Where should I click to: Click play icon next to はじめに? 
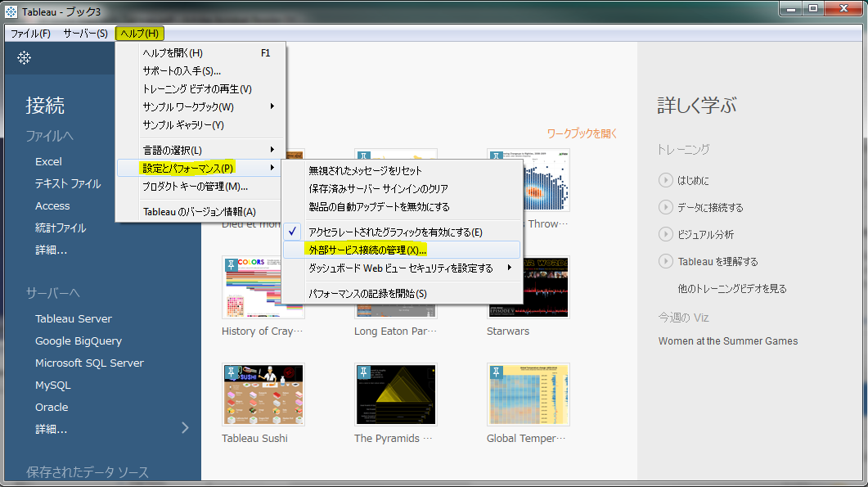(665, 180)
